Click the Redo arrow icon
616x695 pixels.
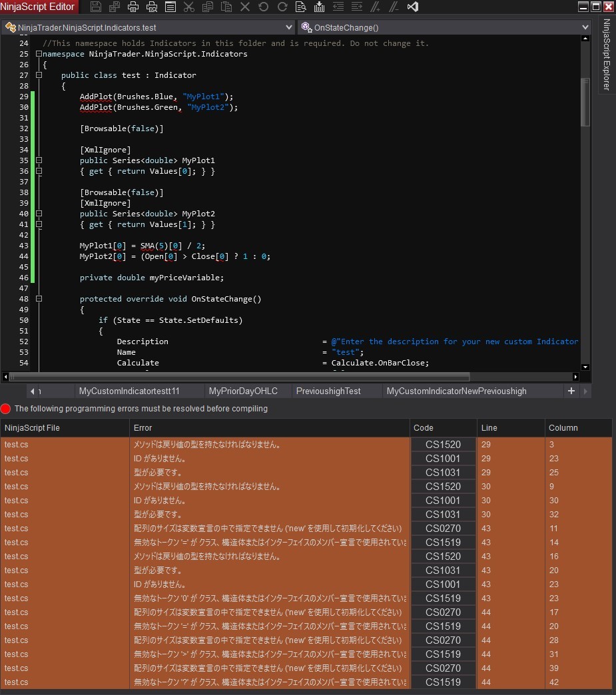point(282,7)
